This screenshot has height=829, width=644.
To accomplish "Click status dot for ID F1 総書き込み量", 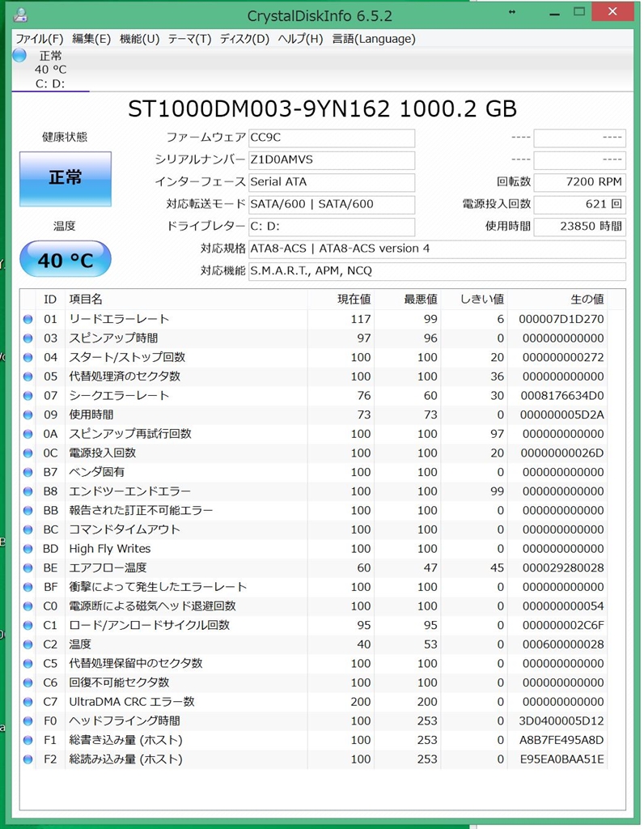I will coord(28,740).
